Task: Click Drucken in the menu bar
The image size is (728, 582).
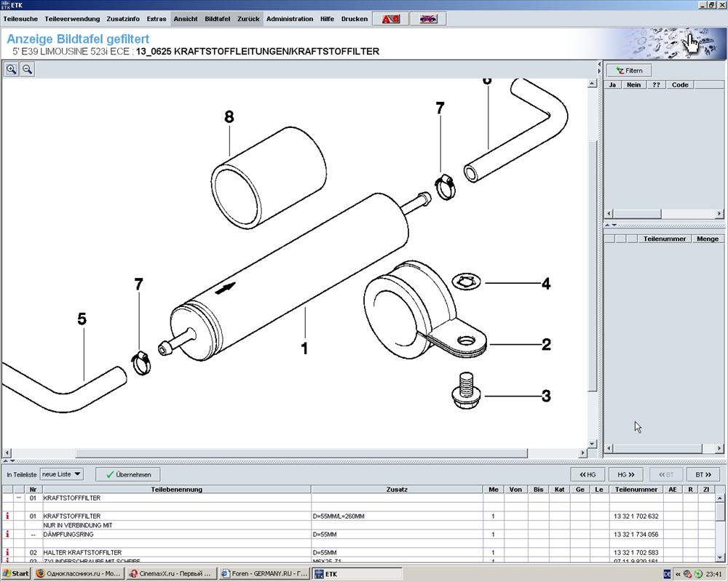Action: pyautogui.click(x=355, y=19)
